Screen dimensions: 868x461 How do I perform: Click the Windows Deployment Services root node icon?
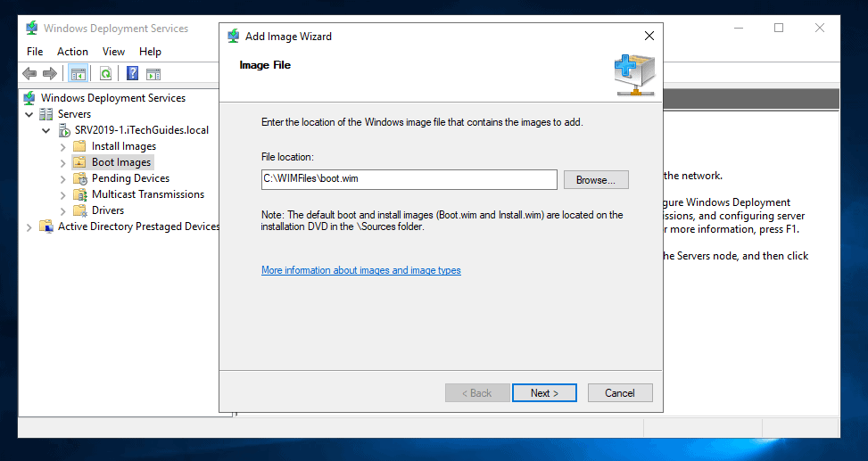[29, 98]
